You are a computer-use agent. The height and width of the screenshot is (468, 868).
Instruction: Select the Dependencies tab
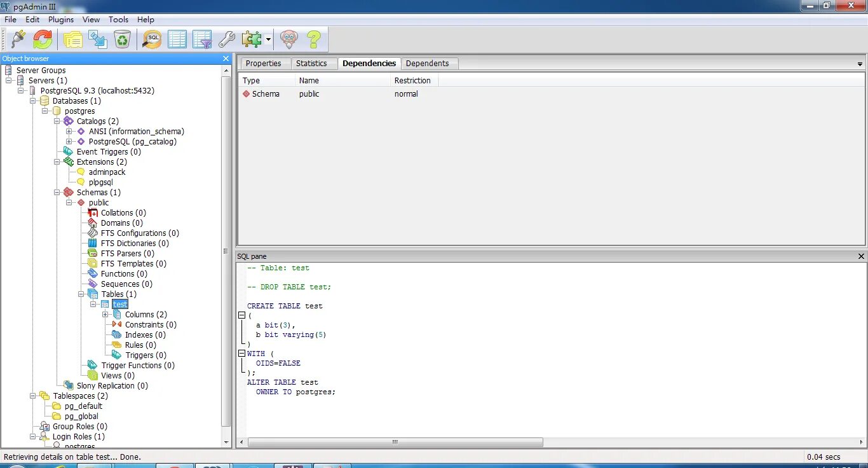pos(369,64)
